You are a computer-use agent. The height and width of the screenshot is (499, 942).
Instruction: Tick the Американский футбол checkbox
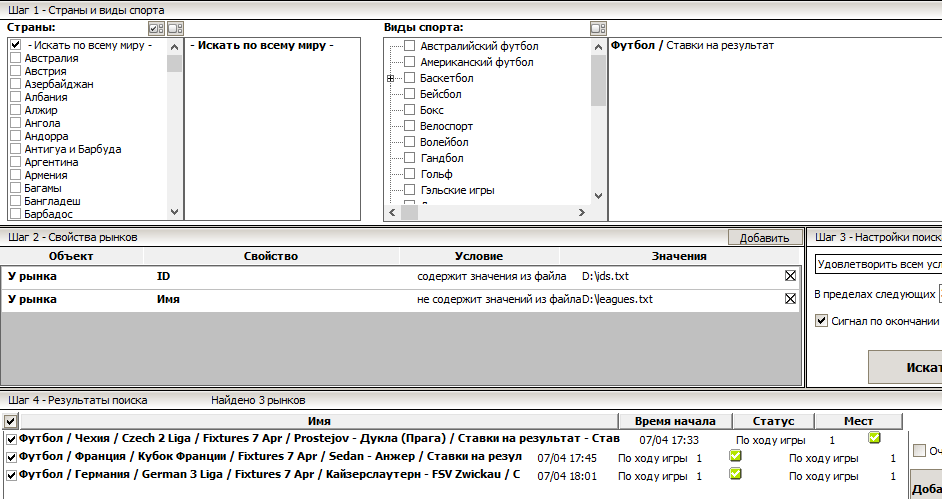[x=409, y=61]
